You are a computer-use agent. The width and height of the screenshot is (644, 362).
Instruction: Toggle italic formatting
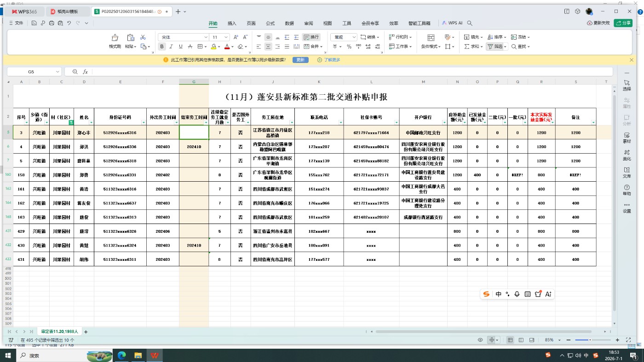pos(171,46)
